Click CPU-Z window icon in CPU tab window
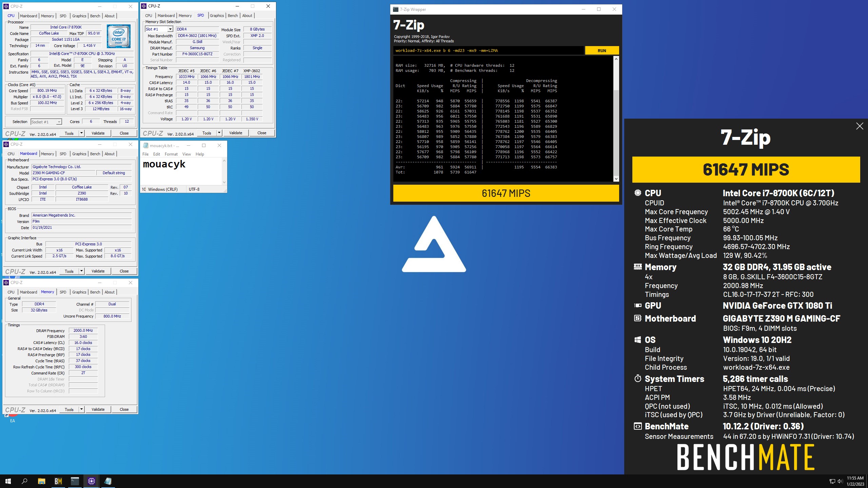Image resolution: width=868 pixels, height=488 pixels. point(6,6)
